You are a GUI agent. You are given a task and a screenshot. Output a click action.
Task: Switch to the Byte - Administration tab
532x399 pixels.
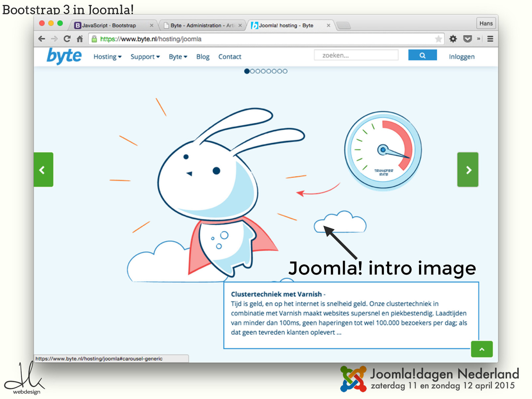[203, 25]
